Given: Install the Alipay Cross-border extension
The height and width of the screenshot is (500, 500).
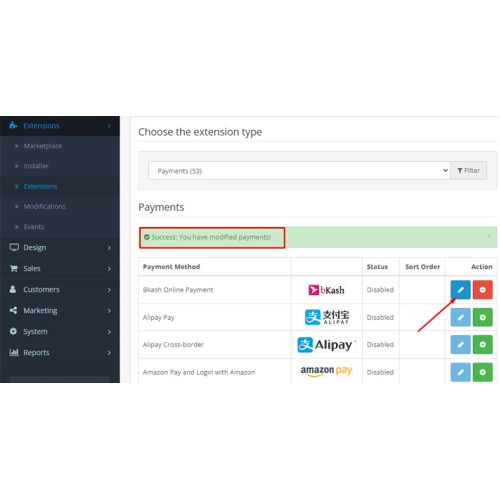Looking at the screenshot, I should click(482, 345).
